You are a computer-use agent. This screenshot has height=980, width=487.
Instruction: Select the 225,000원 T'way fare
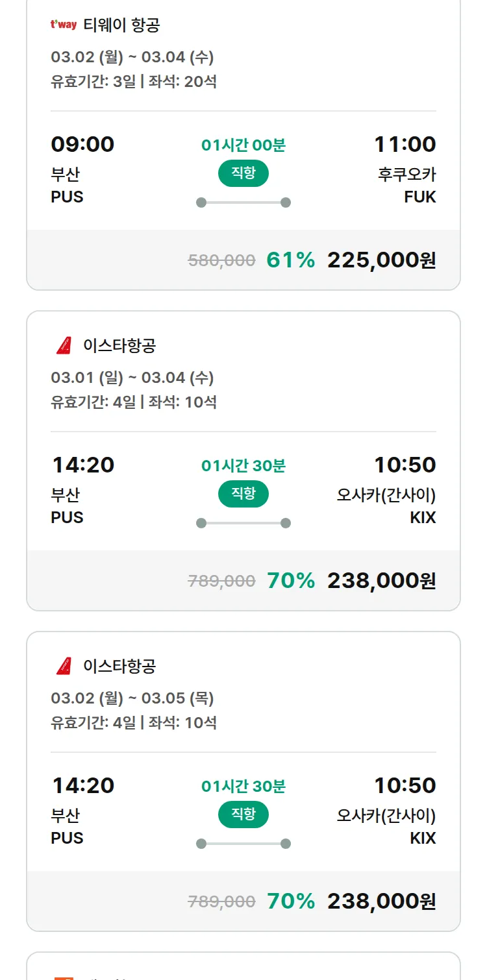click(381, 260)
